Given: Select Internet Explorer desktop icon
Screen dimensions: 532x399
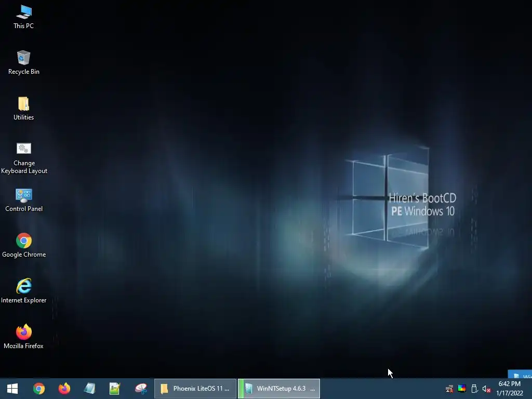Looking at the screenshot, I should (x=24, y=291).
